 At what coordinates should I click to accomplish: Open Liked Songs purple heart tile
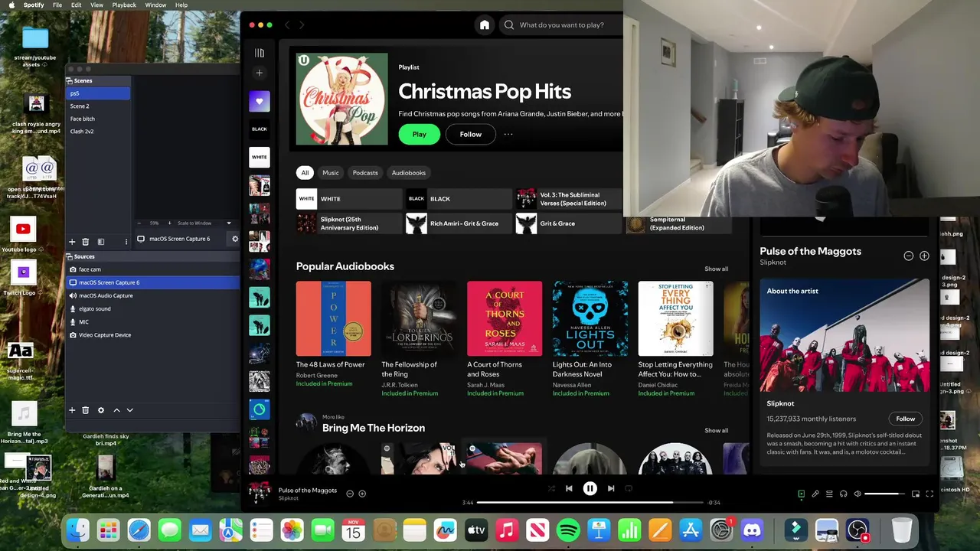click(260, 101)
